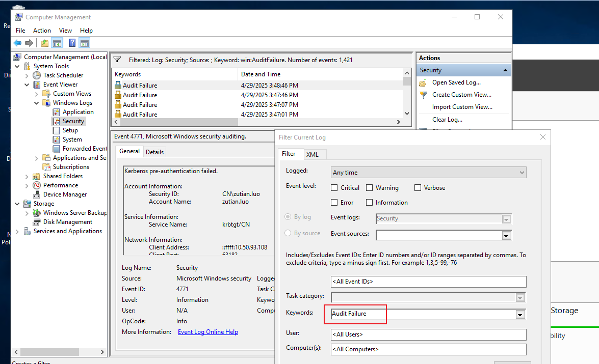The height and width of the screenshot is (364, 599).
Task: Open the Action menu
Action: (42, 31)
